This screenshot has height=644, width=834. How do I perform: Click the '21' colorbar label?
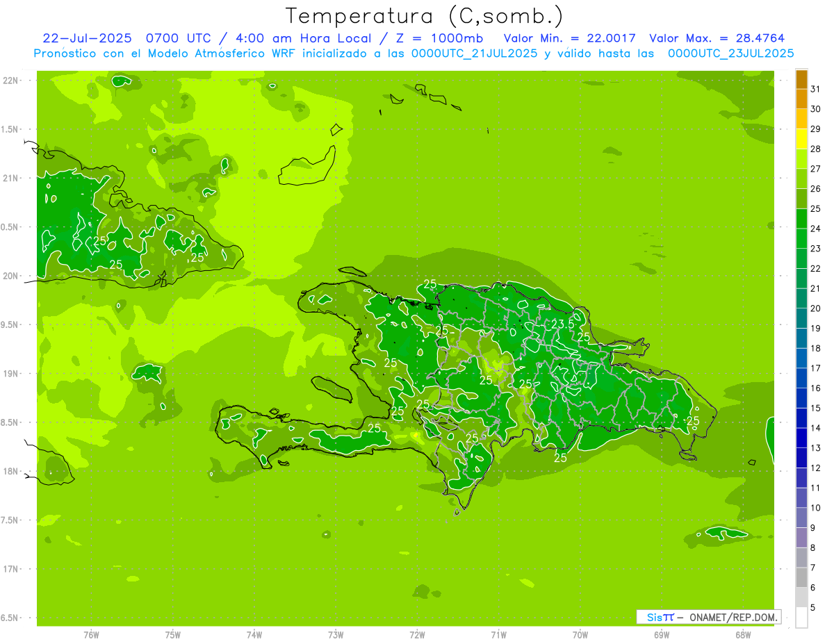[x=815, y=288]
